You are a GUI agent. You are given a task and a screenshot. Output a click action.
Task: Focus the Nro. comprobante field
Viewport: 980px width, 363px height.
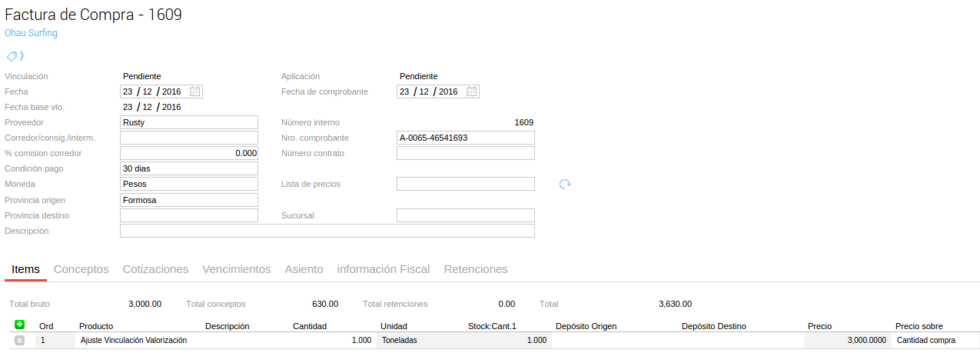click(465, 138)
